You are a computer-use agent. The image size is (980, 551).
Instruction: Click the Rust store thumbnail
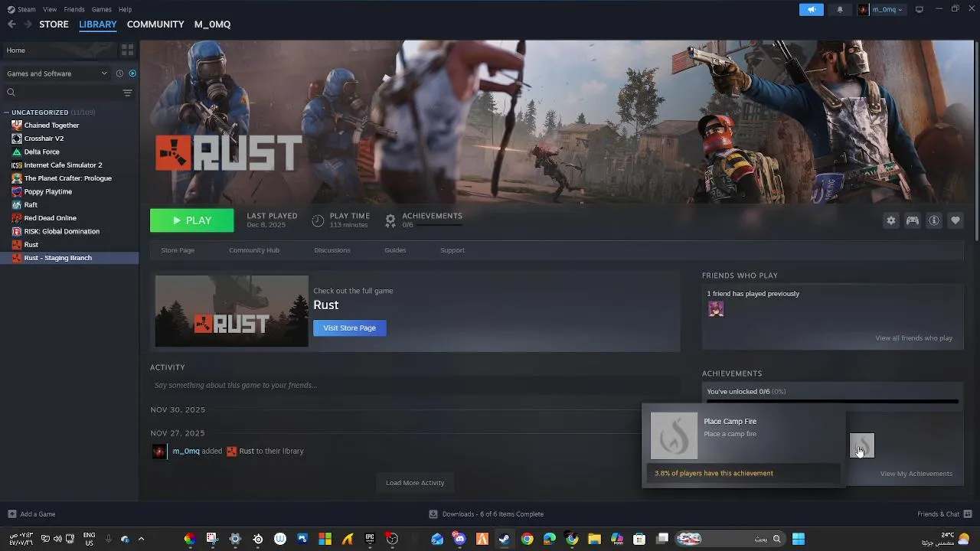232,311
